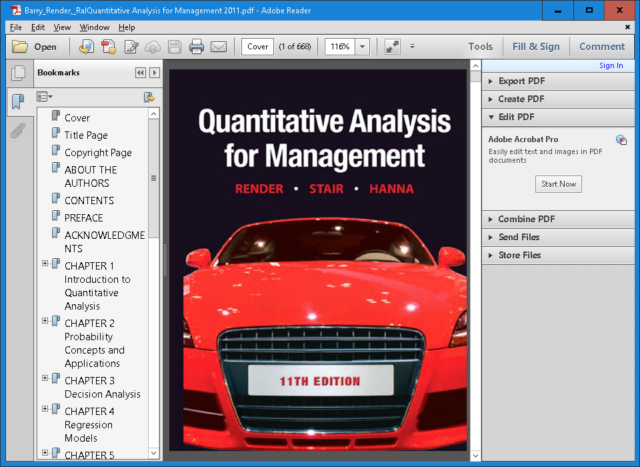
Task: Go to the ABOUT THE AUTHORS bookmark
Action: pyautogui.click(x=91, y=176)
